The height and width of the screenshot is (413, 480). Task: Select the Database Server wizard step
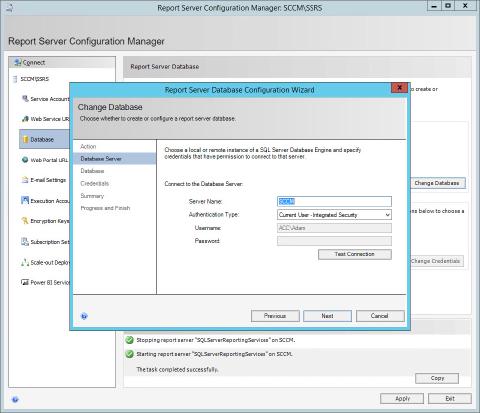click(x=114, y=159)
